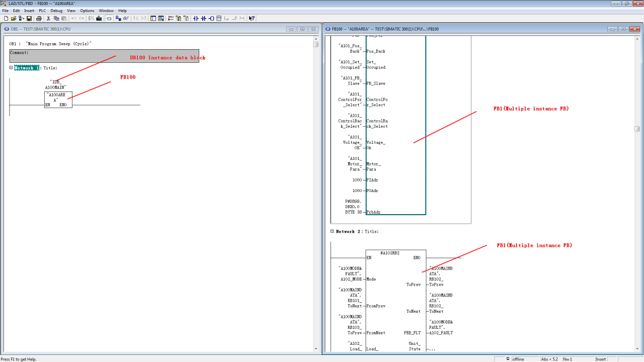Insert normally open contact
Image resolution: width=644 pixels, height=362 pixels.
[x=196, y=18]
